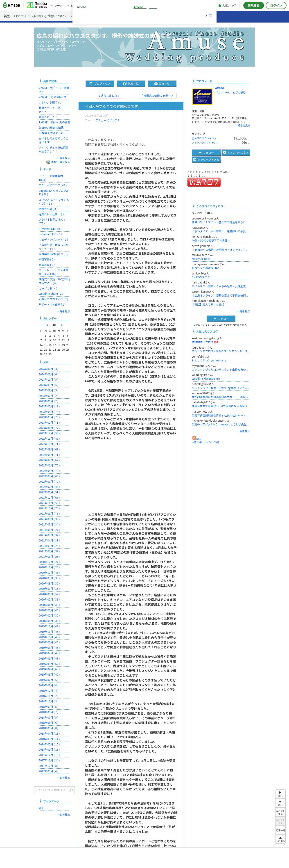
Task: Open 全体ブログランキング link
Action: [x=204, y=138]
